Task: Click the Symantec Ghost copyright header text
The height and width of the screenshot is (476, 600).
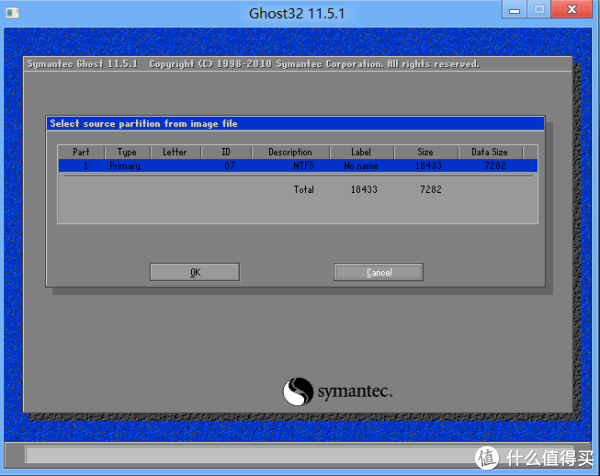Action: [253, 64]
